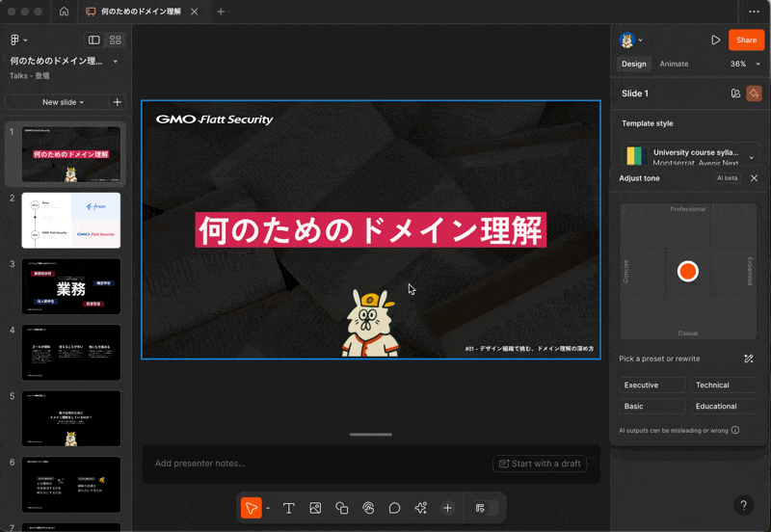Select the interactive stamp tool
This screenshot has height=532, width=771.
(x=368, y=508)
